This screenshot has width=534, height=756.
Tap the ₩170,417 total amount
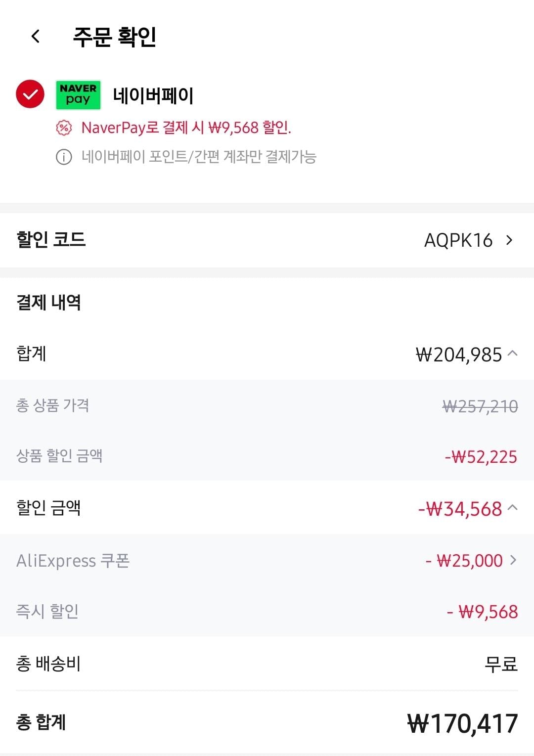point(463,723)
